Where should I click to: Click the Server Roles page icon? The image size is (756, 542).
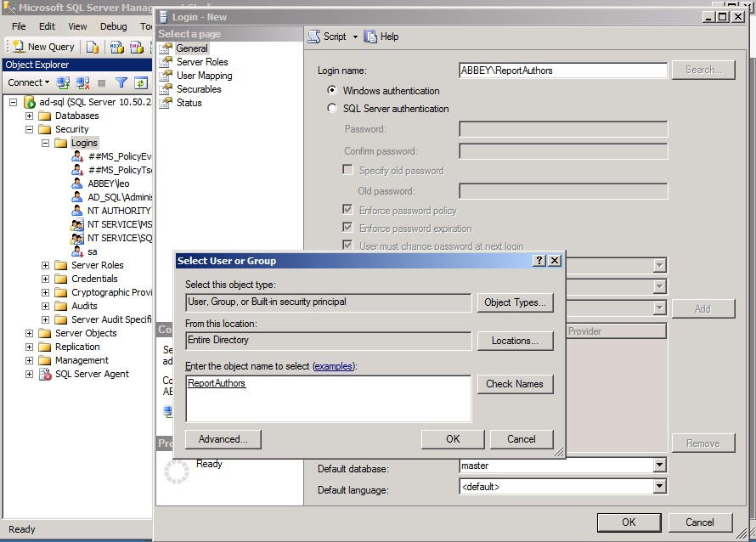(x=166, y=62)
